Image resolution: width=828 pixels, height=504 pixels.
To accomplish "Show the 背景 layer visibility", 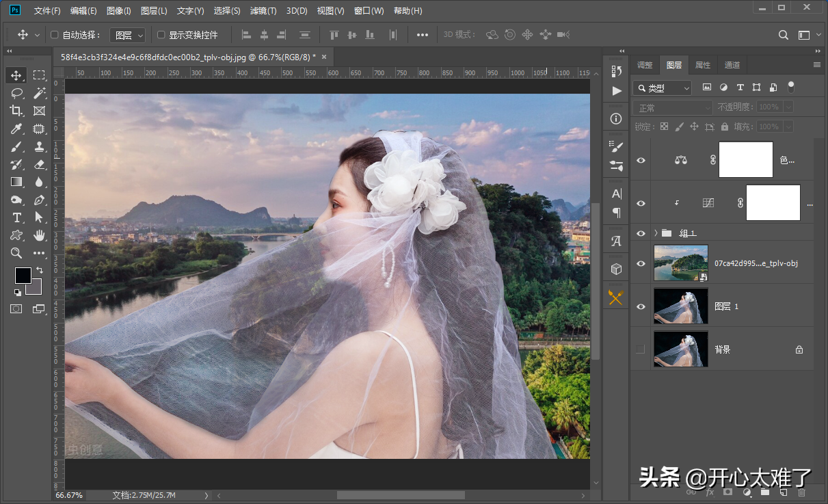I will tap(641, 349).
